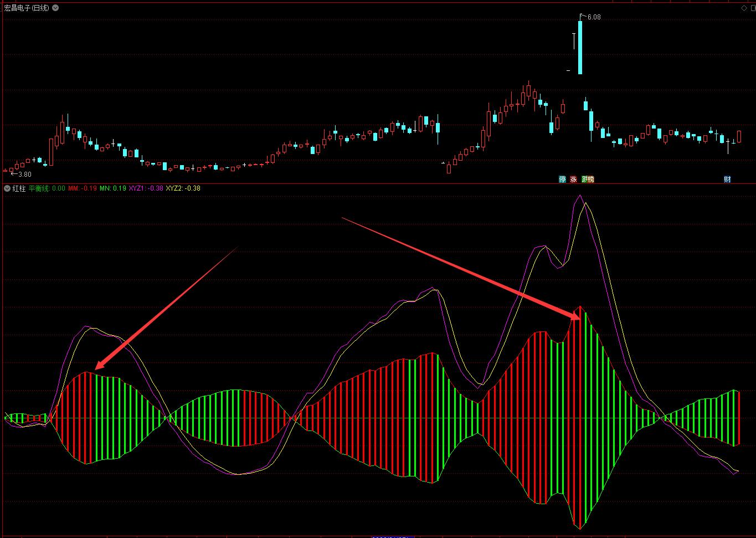This screenshot has width=756, height=538.
Task: Click the 3.80 low price label
Action: (25, 174)
